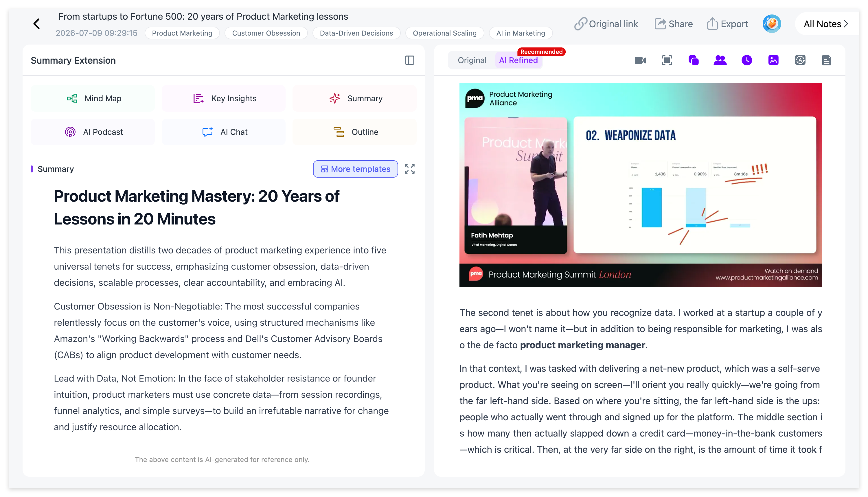Toggle the video camera view icon
The width and height of the screenshot is (868, 497).
[x=640, y=60]
